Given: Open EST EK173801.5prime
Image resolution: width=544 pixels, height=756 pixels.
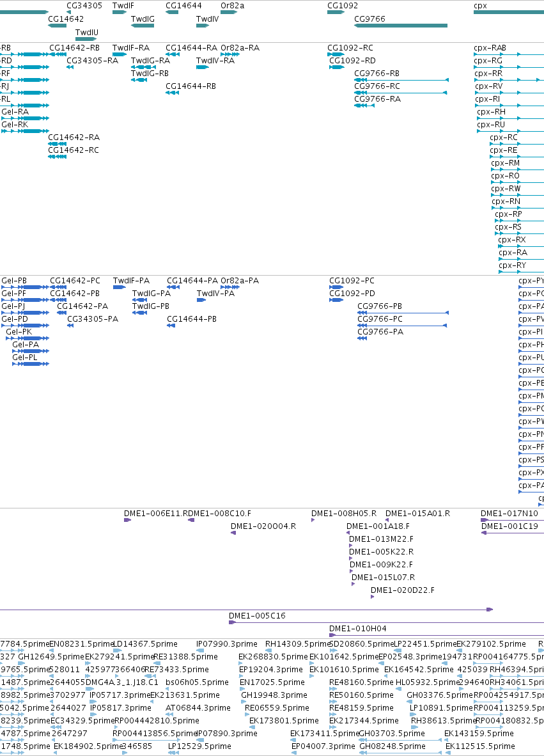Looking at the screenshot, I should click(284, 721).
